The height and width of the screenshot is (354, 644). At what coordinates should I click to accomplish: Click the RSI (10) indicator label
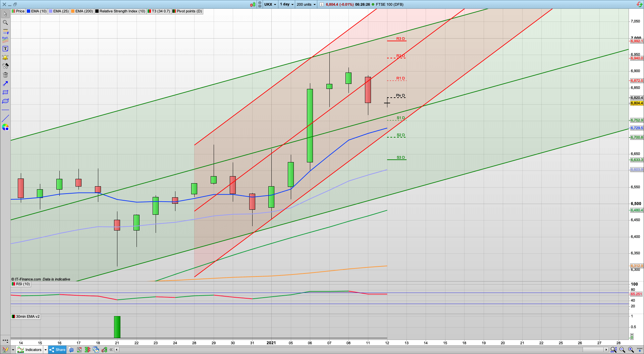[x=20, y=284]
